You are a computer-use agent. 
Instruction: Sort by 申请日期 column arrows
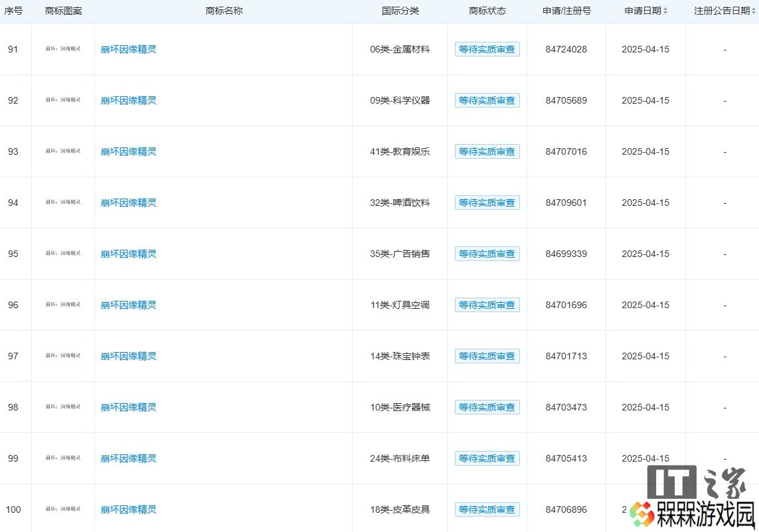[665, 11]
